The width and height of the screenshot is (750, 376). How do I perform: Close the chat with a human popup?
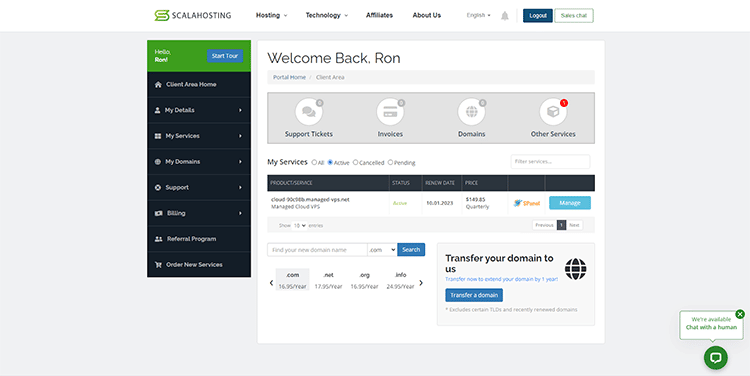click(740, 314)
